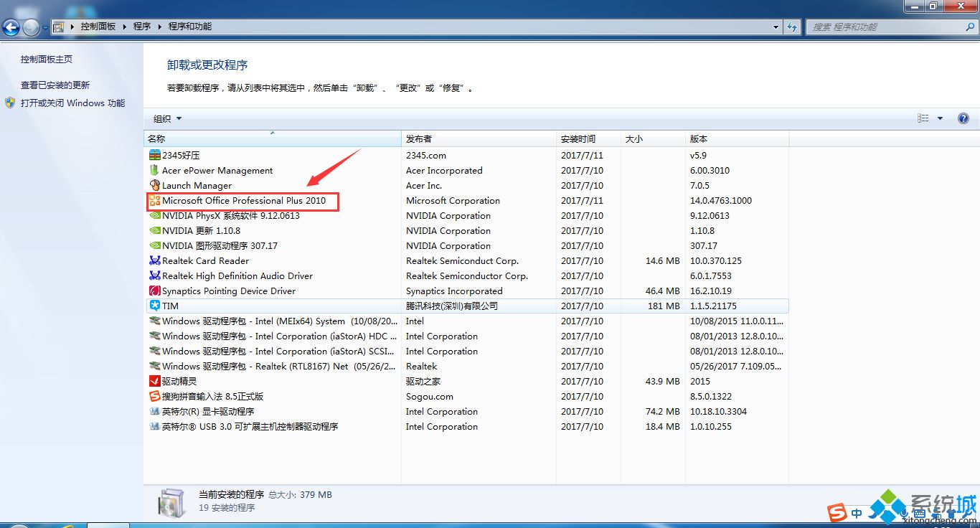980x528 pixels.
Task: Click the Sogou input tray icon
Action: (837, 513)
